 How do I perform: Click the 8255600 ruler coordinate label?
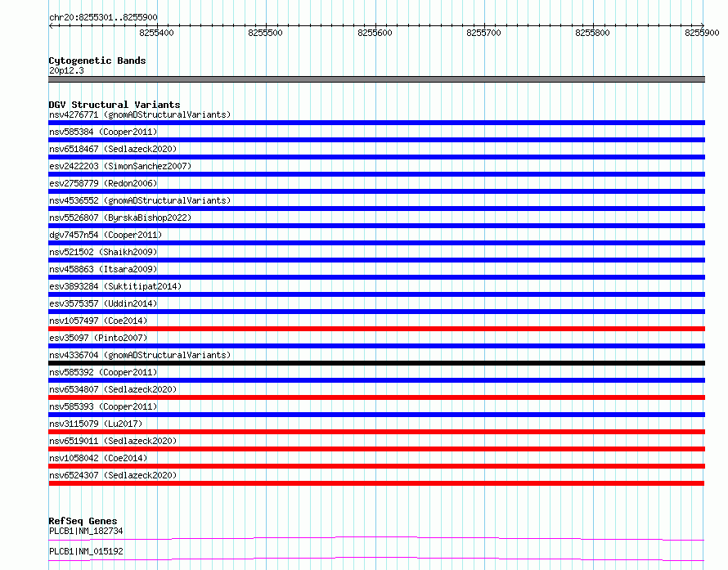(x=375, y=33)
